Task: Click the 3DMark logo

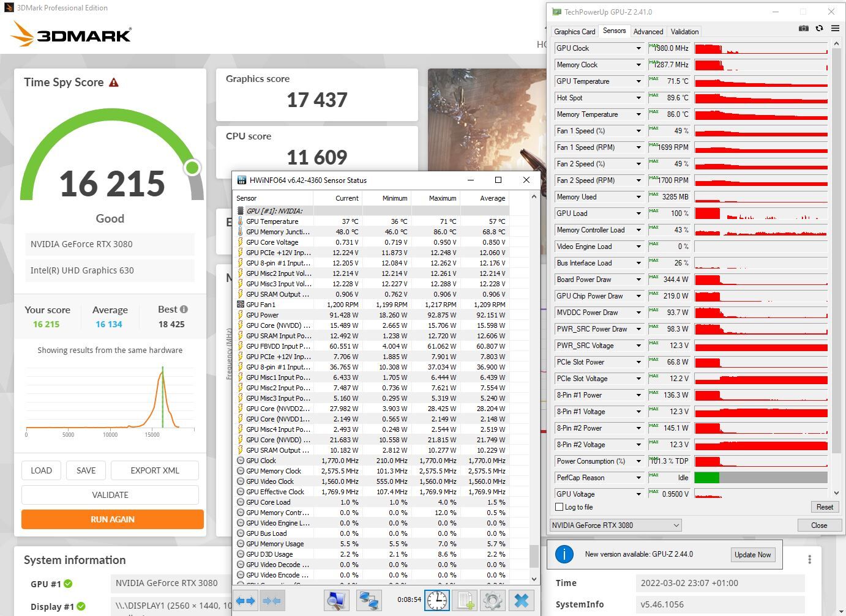Action: click(x=71, y=35)
